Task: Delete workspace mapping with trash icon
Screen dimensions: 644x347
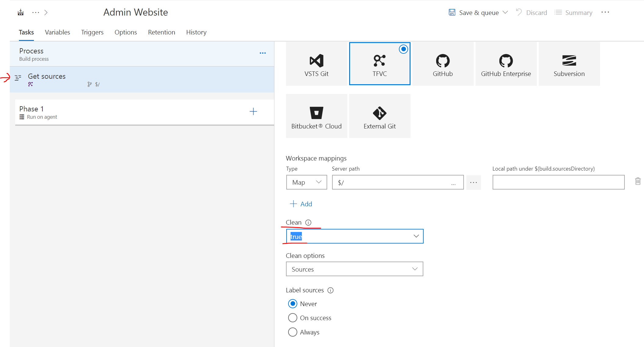Action: (x=638, y=181)
